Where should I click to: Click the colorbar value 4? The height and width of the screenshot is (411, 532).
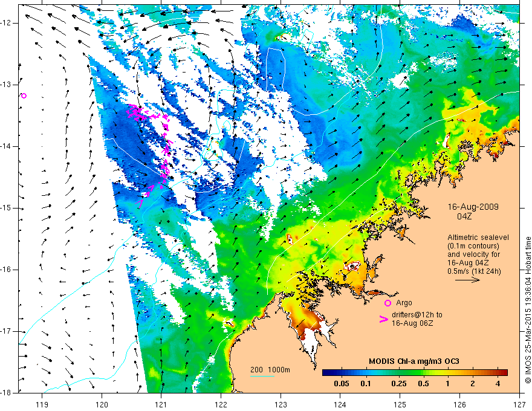pyautogui.click(x=498, y=384)
